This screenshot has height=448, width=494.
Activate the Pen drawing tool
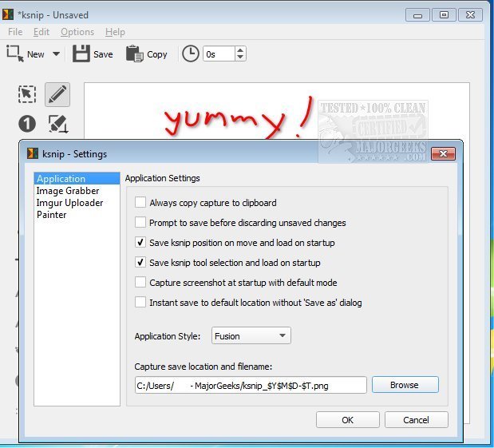(57, 94)
